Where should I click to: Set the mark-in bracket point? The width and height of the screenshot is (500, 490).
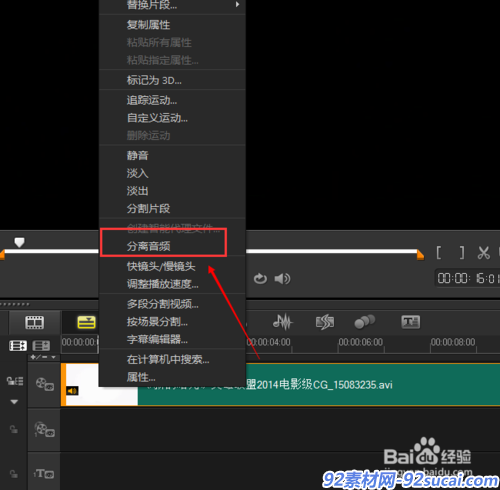(439, 253)
